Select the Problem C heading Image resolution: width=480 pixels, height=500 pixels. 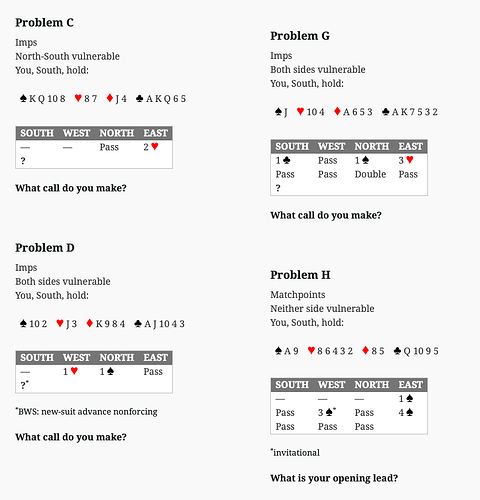pos(44,23)
